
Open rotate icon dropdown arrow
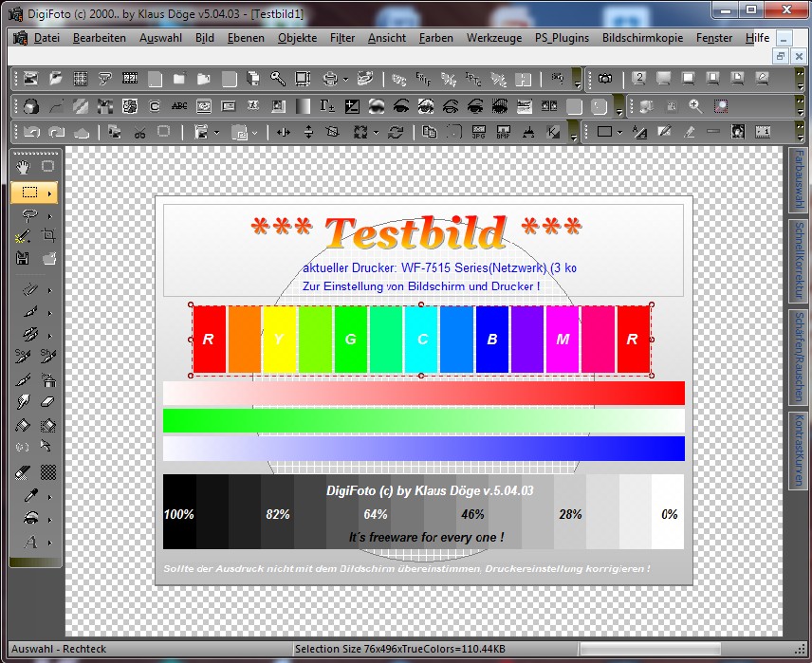(376, 133)
